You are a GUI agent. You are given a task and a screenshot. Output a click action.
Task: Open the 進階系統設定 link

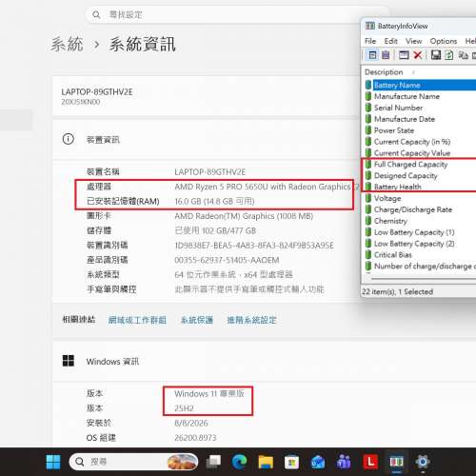click(251, 320)
